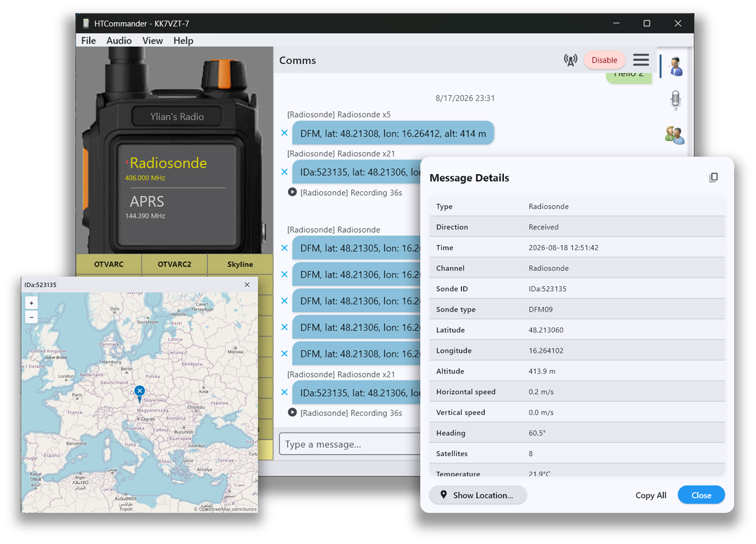
Task: Select the OTVARC channel button
Action: 109,264
